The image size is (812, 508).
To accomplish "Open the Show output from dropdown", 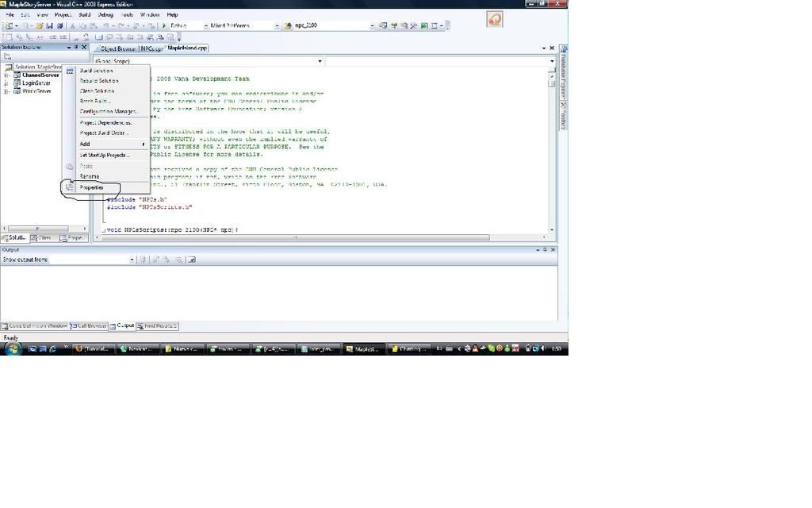I will [x=131, y=259].
